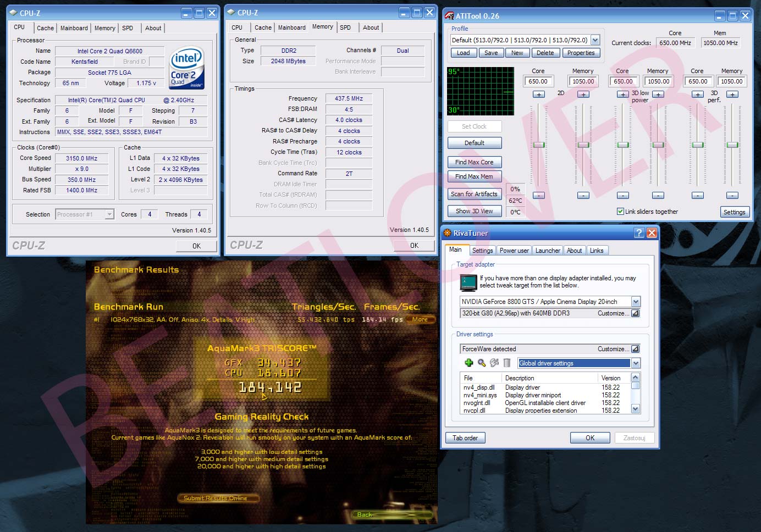The height and width of the screenshot is (532, 761).
Task: Switch to RivaTuner's Launcher tab
Action: tap(548, 251)
